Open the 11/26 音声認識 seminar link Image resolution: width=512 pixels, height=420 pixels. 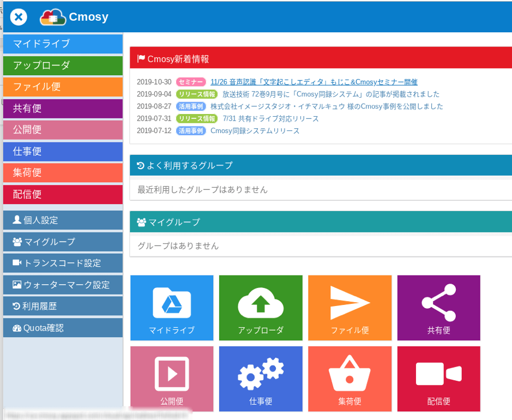coord(314,82)
